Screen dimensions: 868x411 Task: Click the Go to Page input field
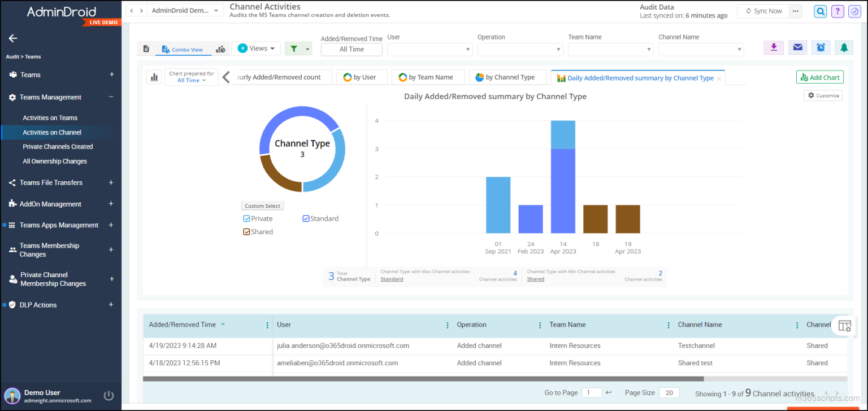592,392
